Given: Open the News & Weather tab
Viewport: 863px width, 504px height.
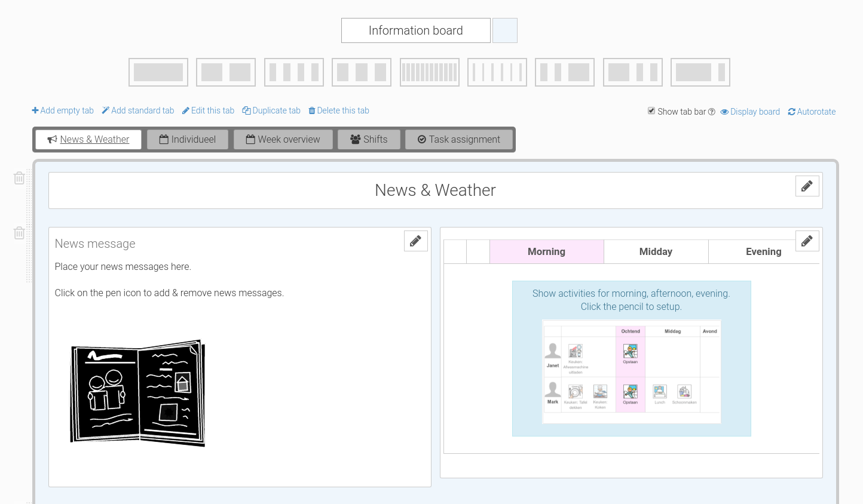Looking at the screenshot, I should point(88,139).
